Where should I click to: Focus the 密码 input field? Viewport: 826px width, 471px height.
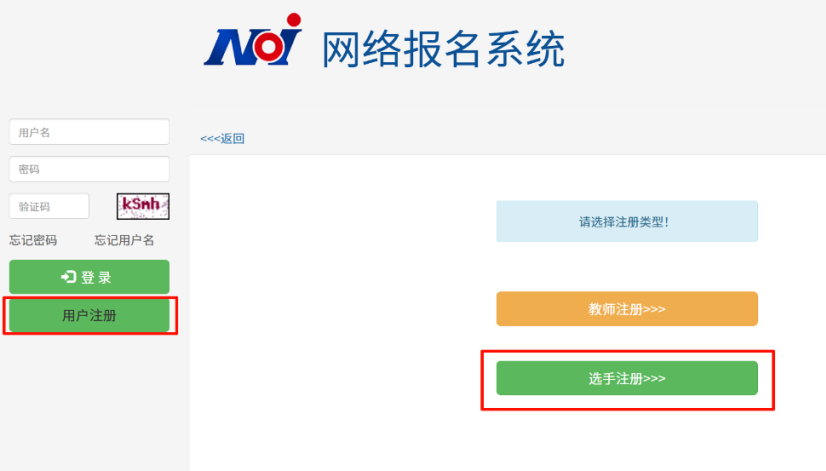[89, 169]
